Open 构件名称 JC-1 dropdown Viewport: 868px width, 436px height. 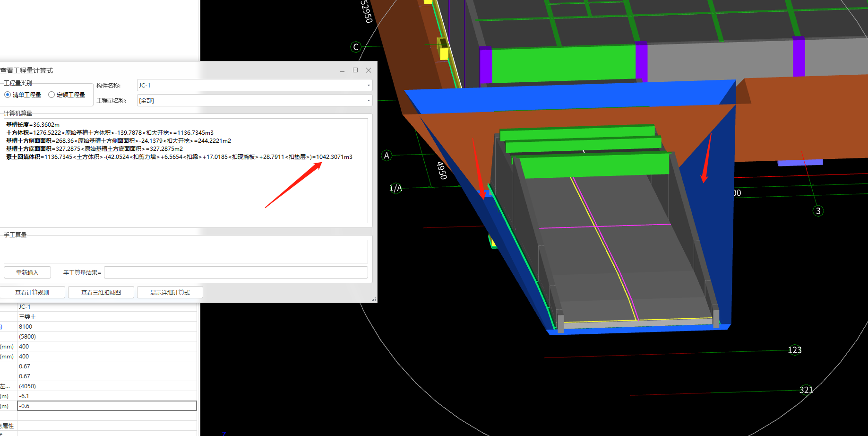(255, 85)
